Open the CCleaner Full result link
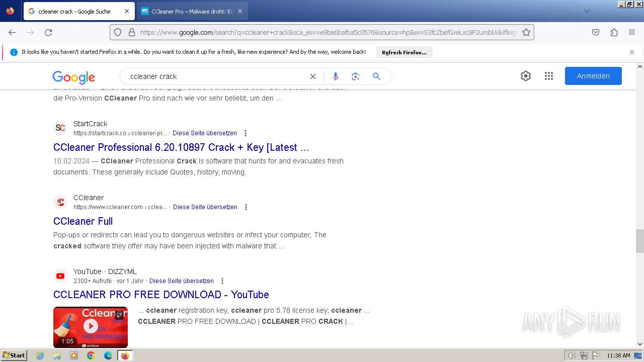644x362 pixels. 83,221
